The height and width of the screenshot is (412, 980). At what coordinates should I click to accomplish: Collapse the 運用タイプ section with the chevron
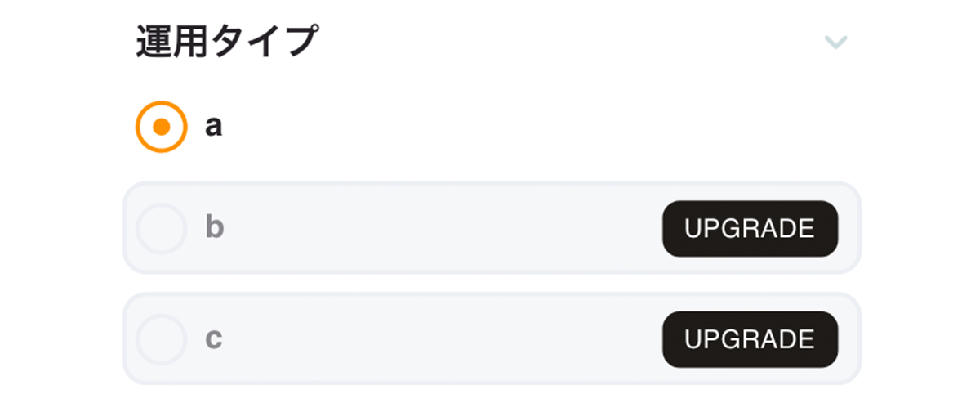point(835,43)
